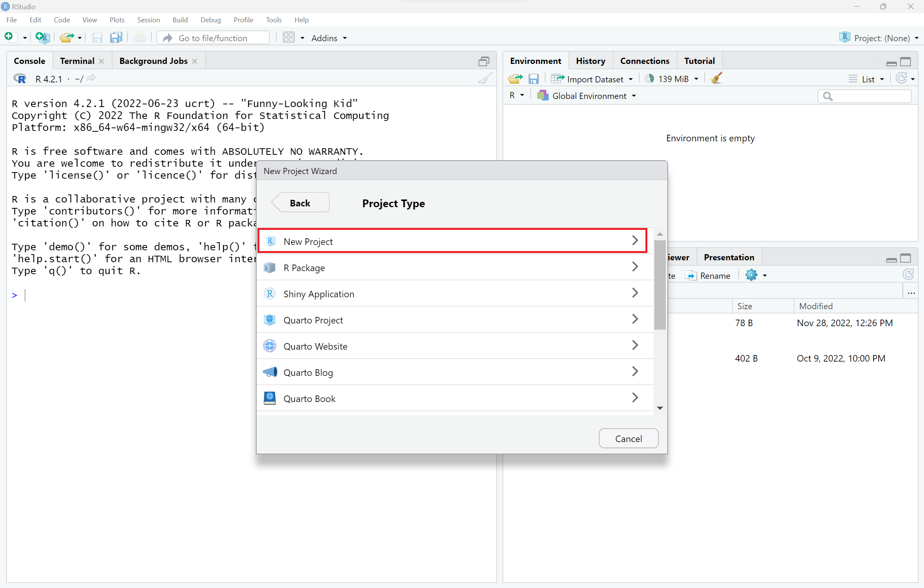
Task: Click the workspace panes grid icon
Action: click(x=288, y=37)
